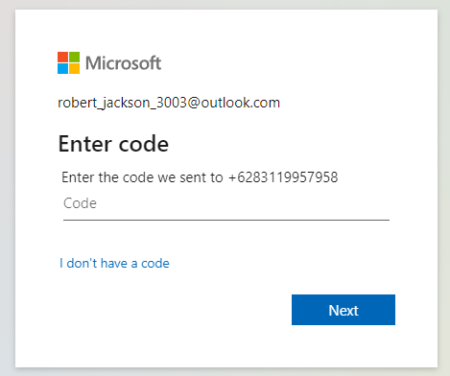
Task: Click the word 'code' in the blue link
Action: (x=155, y=263)
